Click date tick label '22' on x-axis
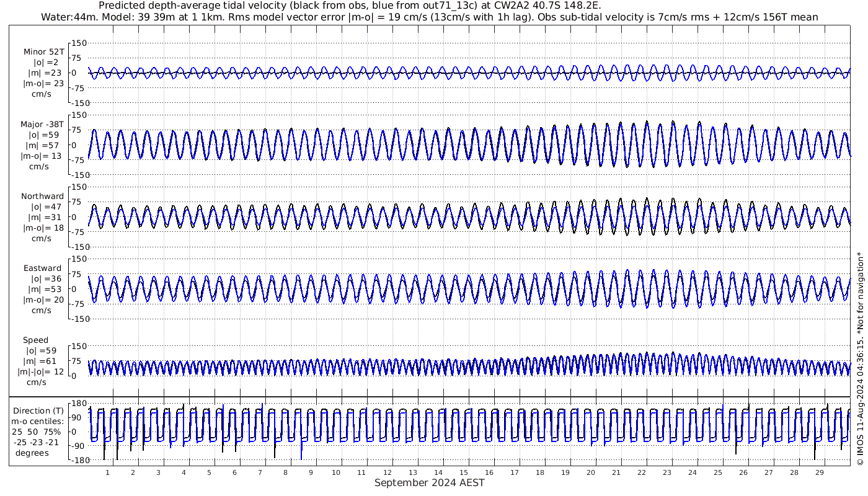The image size is (868, 496). [641, 472]
